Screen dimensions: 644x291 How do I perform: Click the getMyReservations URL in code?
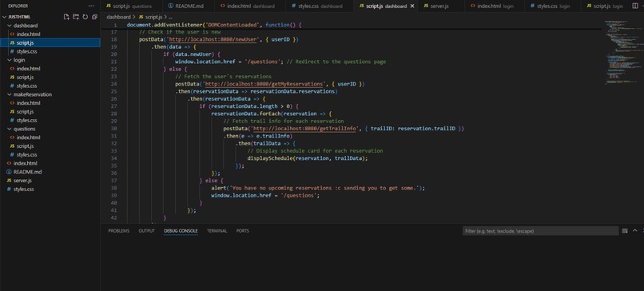pyautogui.click(x=265, y=84)
